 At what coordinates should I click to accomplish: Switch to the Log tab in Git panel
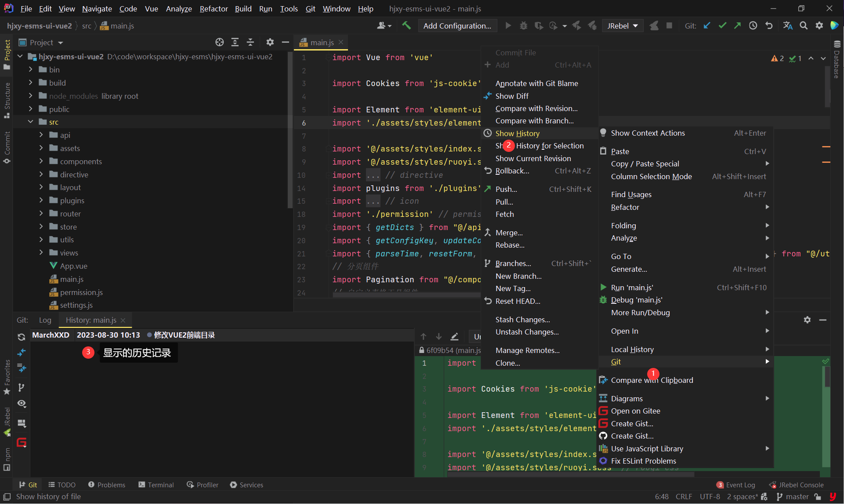[x=45, y=320]
